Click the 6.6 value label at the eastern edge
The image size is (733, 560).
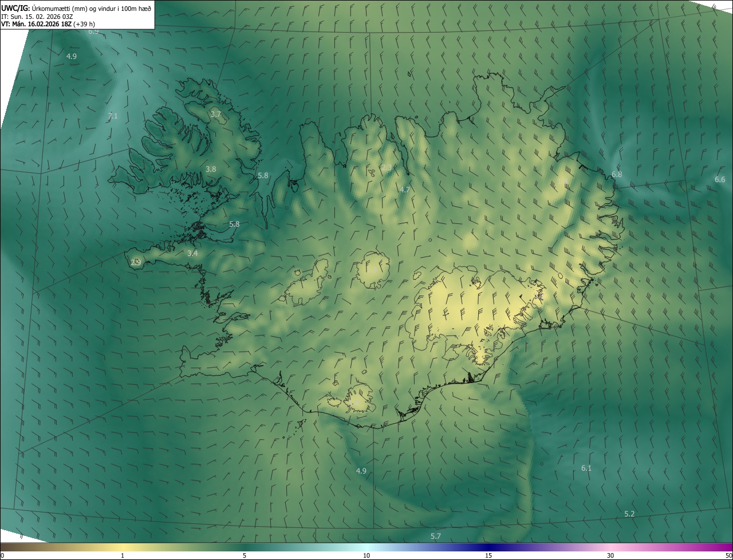pyautogui.click(x=720, y=179)
